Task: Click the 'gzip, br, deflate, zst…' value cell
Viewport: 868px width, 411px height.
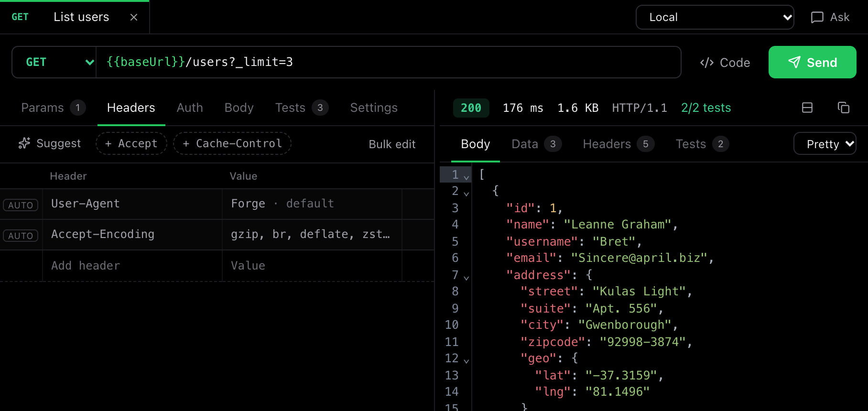Action: [312, 235]
